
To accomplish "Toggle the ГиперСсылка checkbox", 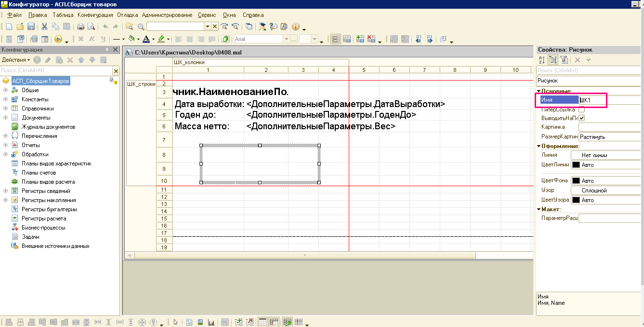I will [582, 109].
